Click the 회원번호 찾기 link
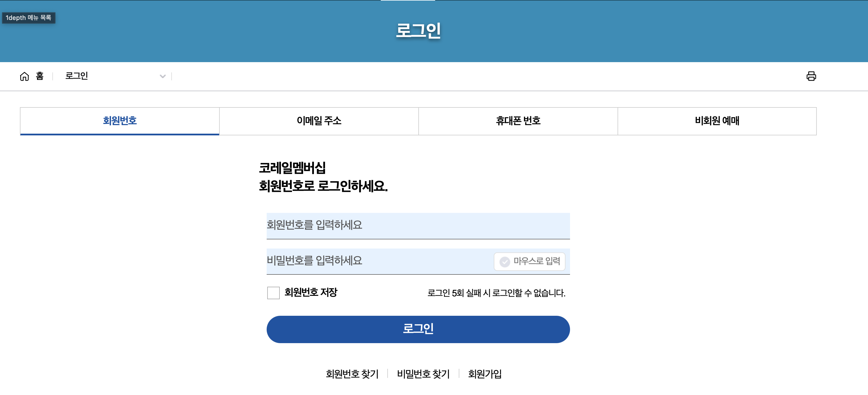The width and height of the screenshot is (868, 395). [x=352, y=374]
